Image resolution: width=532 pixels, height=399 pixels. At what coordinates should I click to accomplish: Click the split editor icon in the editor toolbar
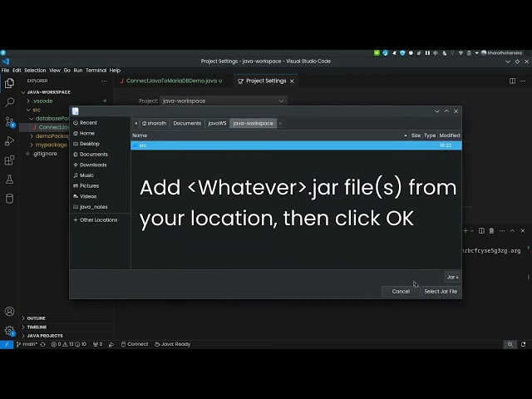click(512, 81)
